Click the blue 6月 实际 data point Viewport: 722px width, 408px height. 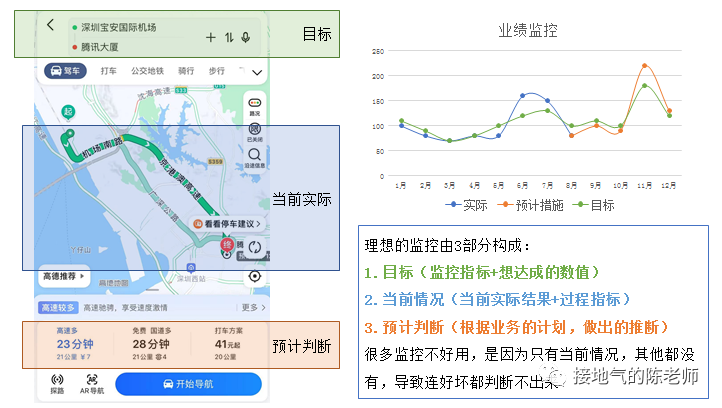[523, 96]
